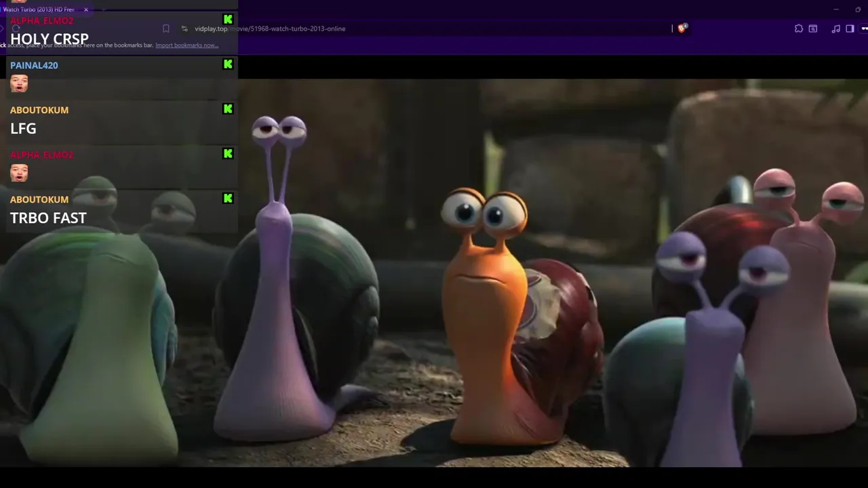Click the window-with-magnifier toolbar icon
The image size is (868, 488).
tap(813, 28)
